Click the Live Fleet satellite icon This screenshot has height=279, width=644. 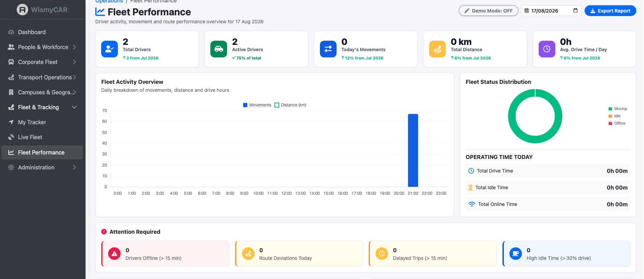pyautogui.click(x=11, y=137)
